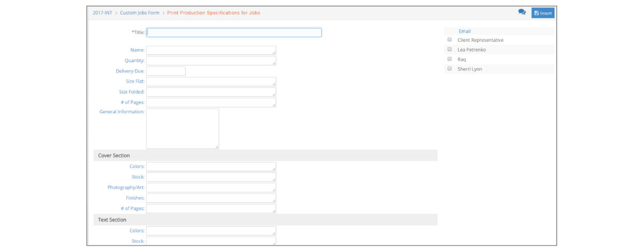The height and width of the screenshot is (252, 644).
Task: Click into the Name field
Action: tap(211, 50)
